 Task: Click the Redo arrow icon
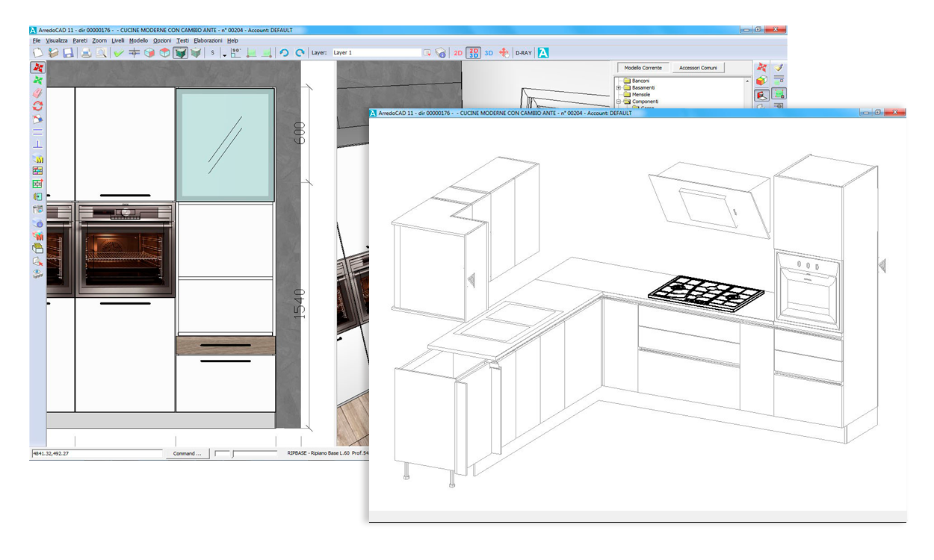[300, 53]
